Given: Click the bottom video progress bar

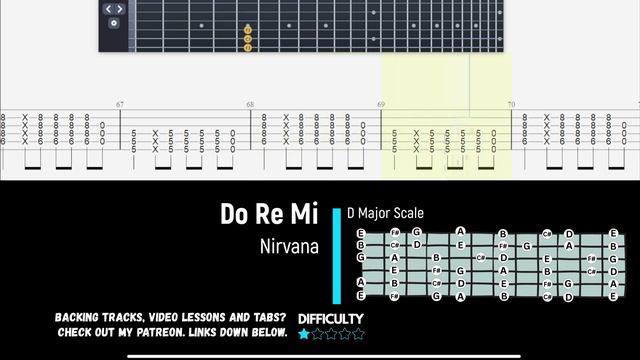Looking at the screenshot, I should click(324, 356).
